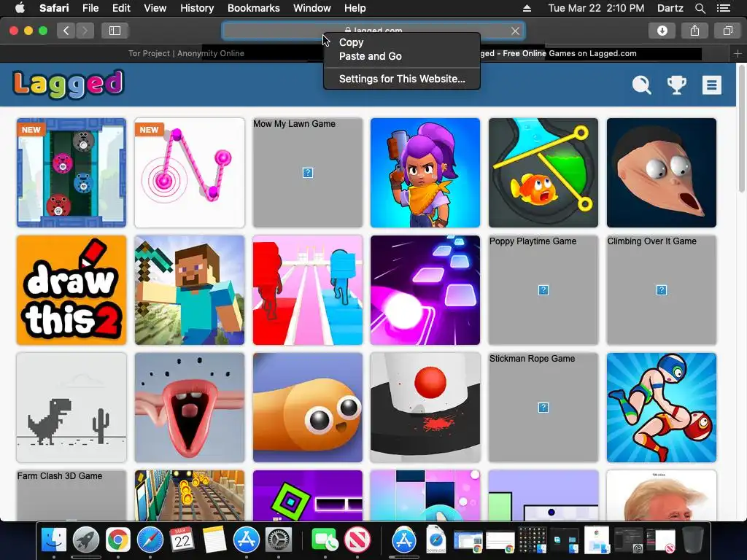Launch Google Chrome from the Dock
Screen dimensions: 747x560
118,540
